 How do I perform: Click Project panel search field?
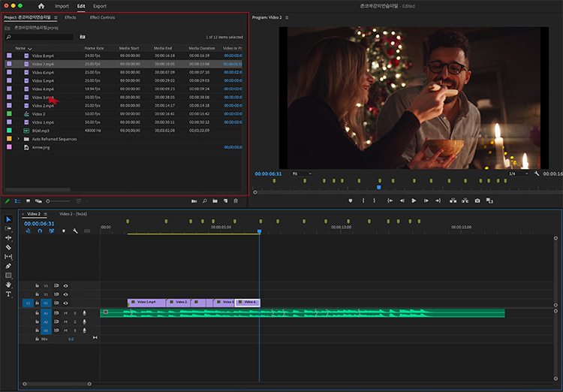[39, 37]
